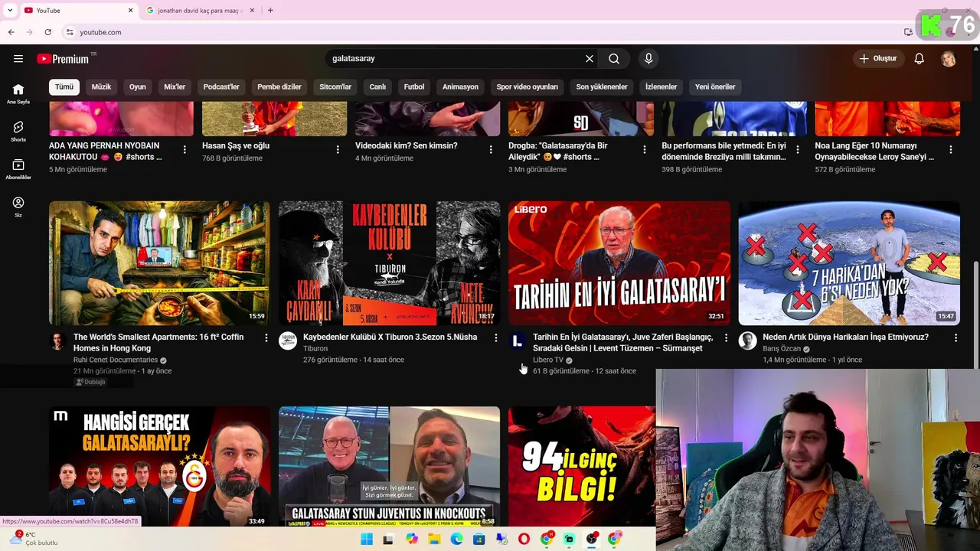Image resolution: width=980 pixels, height=551 pixels.
Task: Play the Hangisi Gerçek Galatasaraylı thumbnail
Action: tap(159, 466)
